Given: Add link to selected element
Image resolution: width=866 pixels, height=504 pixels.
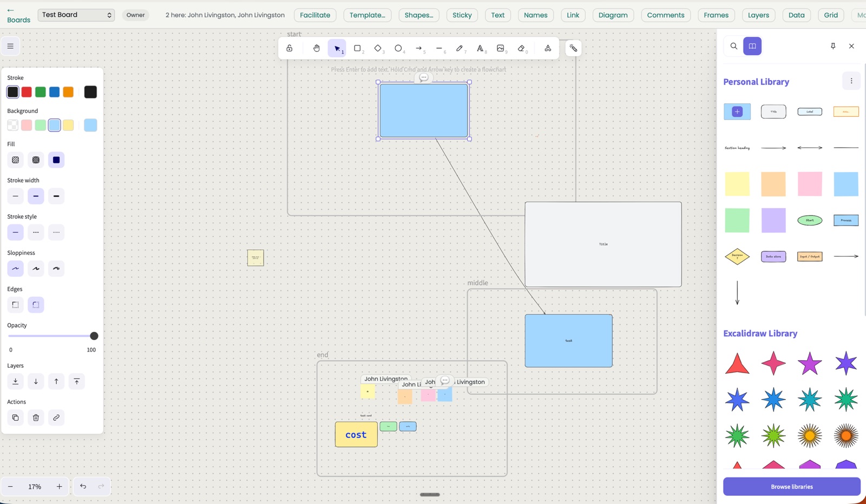Looking at the screenshot, I should coord(56,417).
